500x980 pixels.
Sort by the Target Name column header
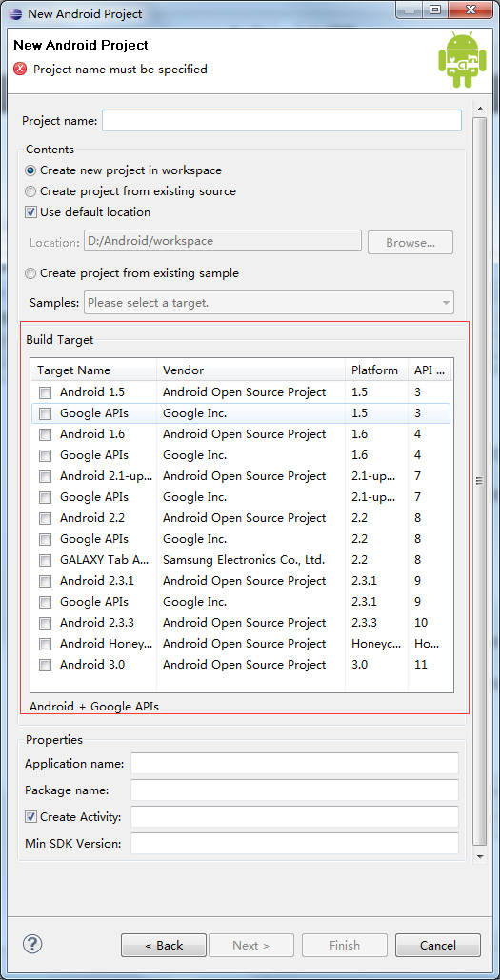tap(93, 370)
